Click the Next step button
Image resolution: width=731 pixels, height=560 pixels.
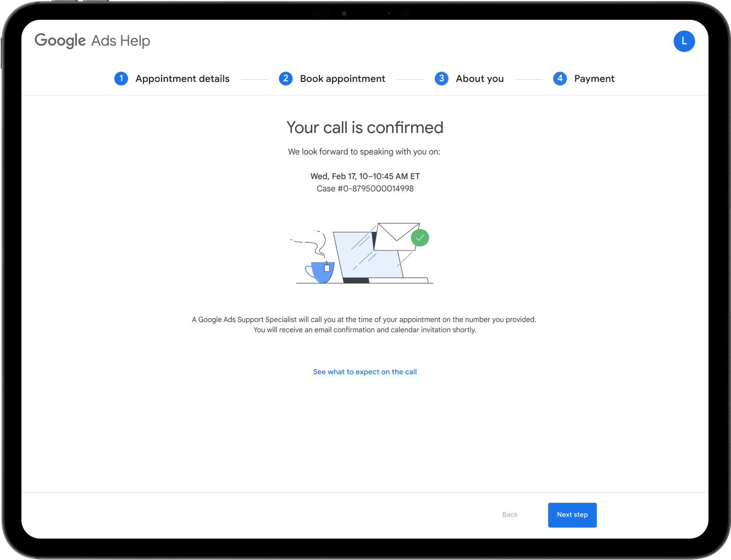point(572,515)
